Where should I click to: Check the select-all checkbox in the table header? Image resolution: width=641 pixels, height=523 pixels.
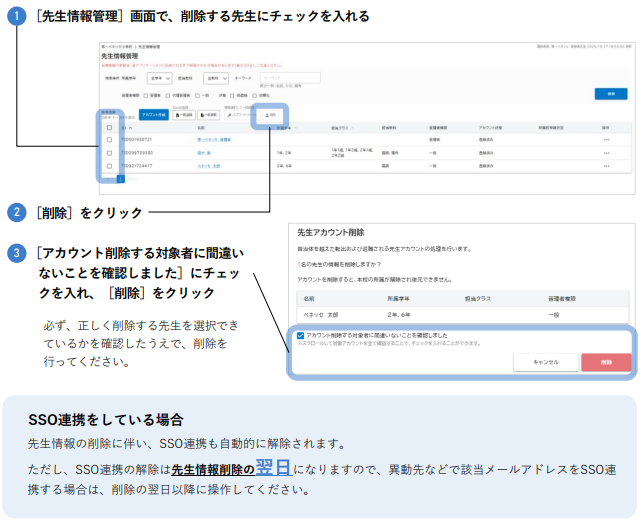coord(109,128)
